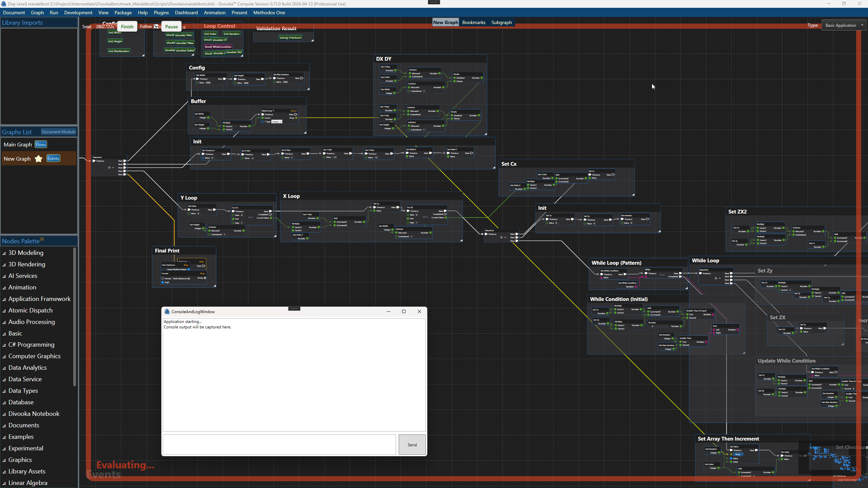The width and height of the screenshot is (868, 488).
Task: Expand the Computer Graphics palette category
Action: (x=4, y=357)
